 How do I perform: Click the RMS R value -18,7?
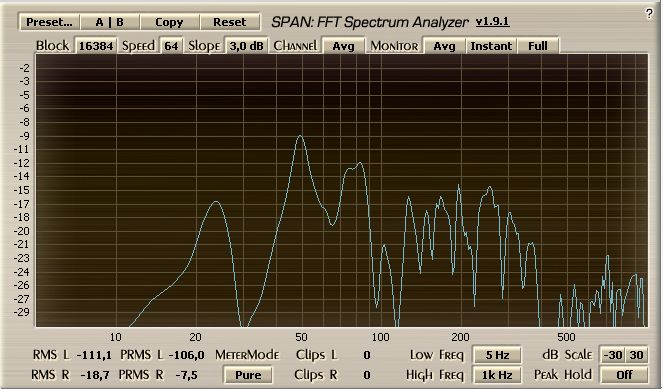click(x=95, y=375)
